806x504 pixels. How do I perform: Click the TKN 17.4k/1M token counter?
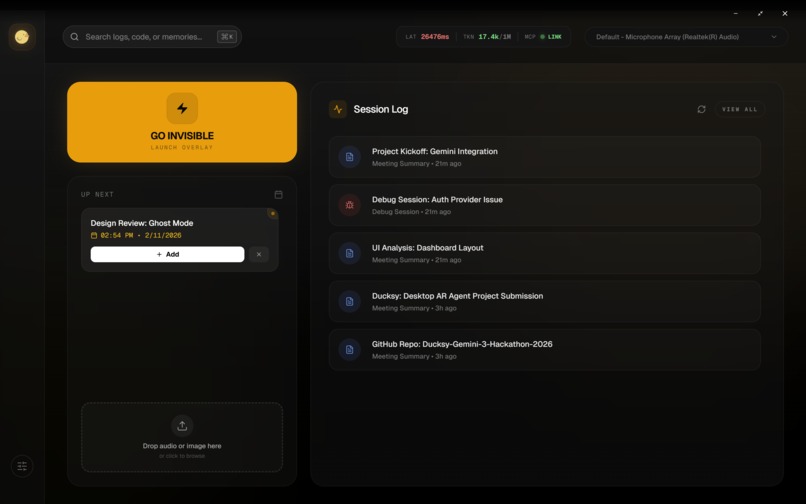coord(487,37)
